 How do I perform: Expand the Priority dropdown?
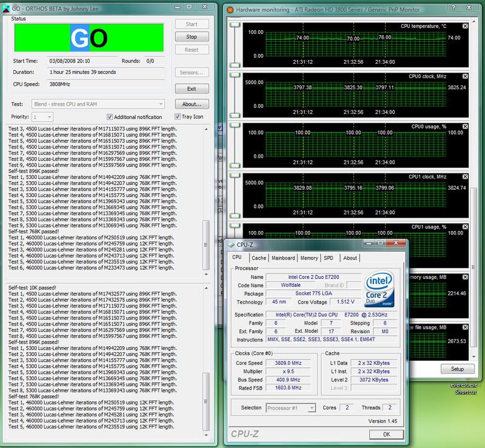point(50,117)
